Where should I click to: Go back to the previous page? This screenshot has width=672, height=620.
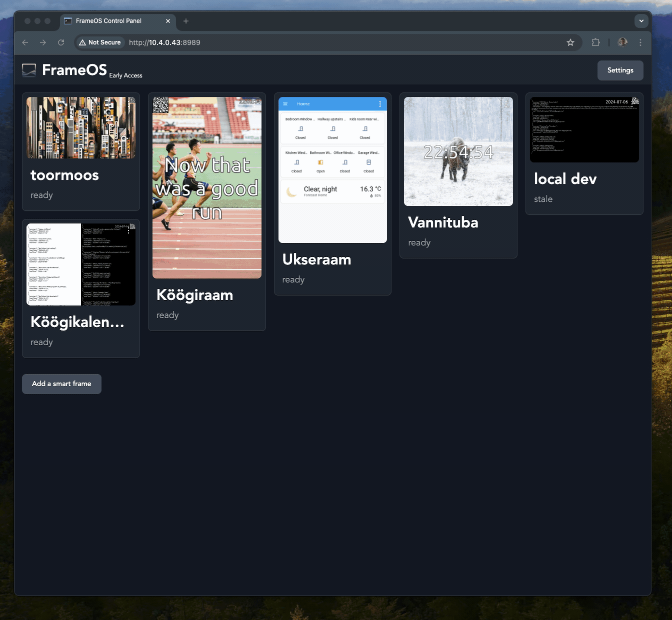point(25,42)
